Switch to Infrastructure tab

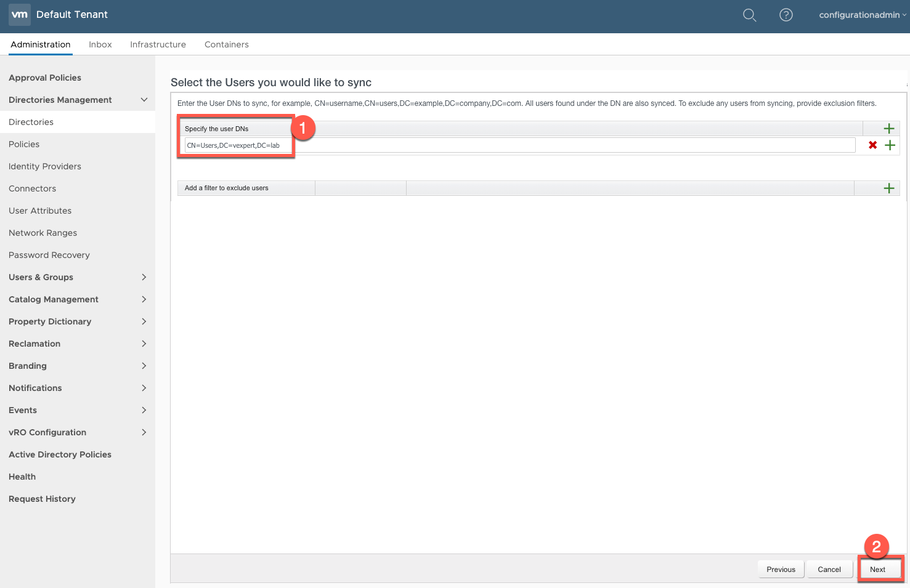click(158, 44)
